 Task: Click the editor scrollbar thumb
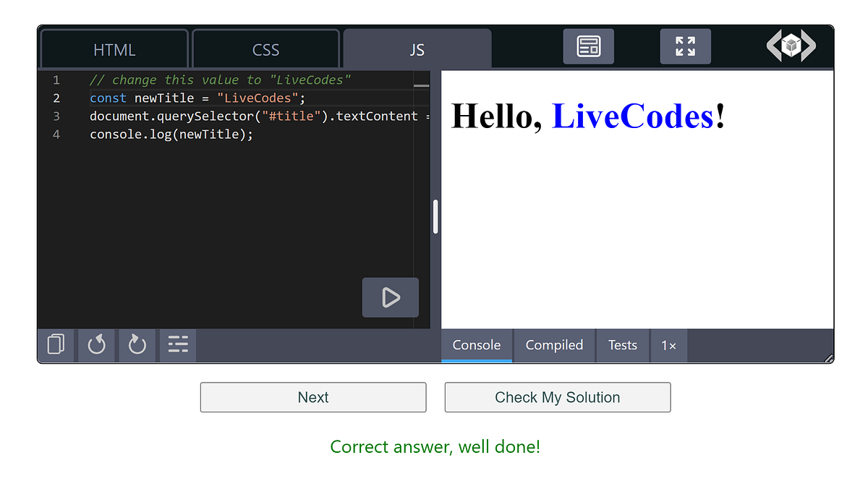(435, 215)
